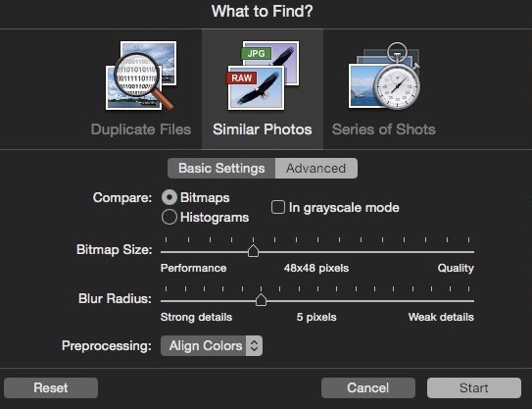Screen dimensions: 532x409
Task: Click the Duplicate Files label
Action: [141, 129]
